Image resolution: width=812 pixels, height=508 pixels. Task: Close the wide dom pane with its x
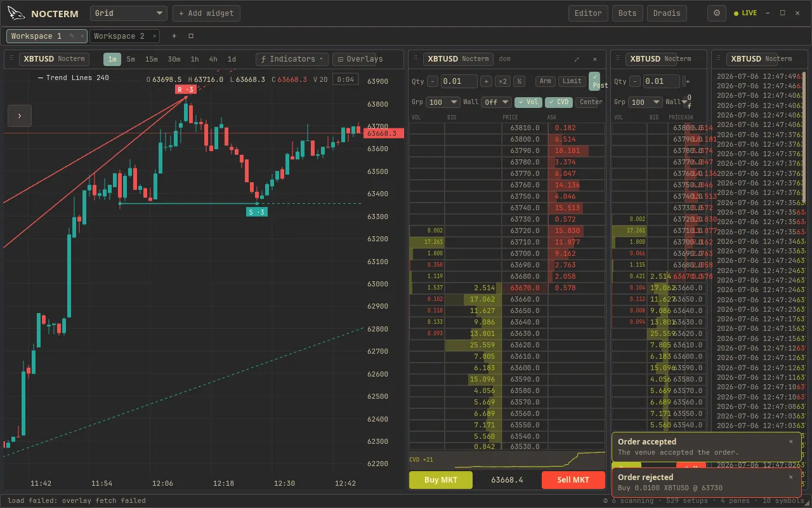(595, 59)
